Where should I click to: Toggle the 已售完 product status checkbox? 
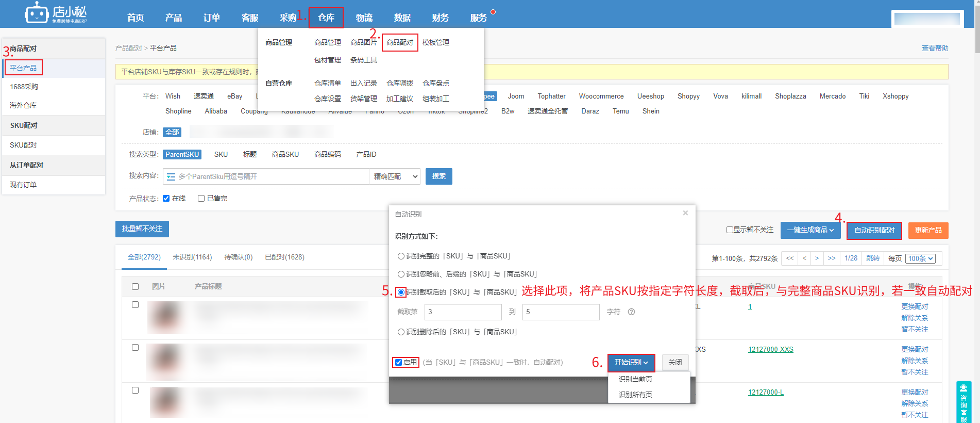[x=201, y=199]
